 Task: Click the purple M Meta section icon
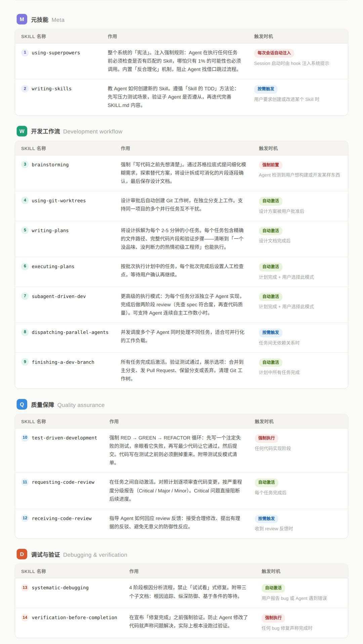point(22,20)
